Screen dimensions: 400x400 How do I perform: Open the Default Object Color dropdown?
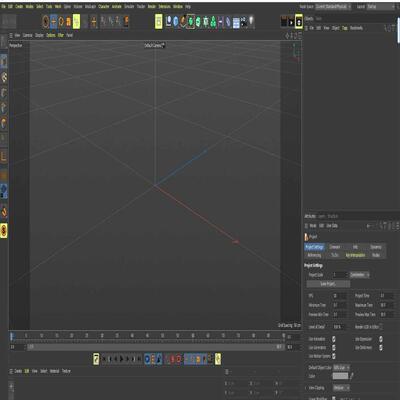click(341, 367)
